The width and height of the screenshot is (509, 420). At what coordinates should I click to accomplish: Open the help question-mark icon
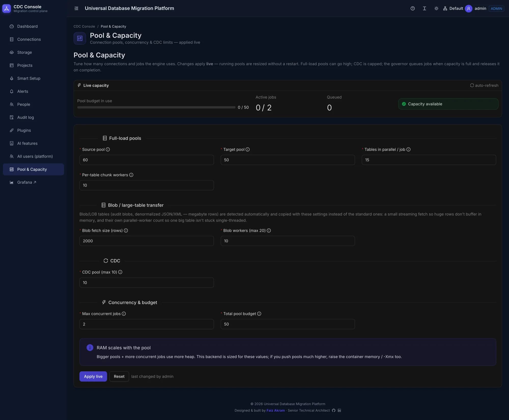tap(413, 8)
